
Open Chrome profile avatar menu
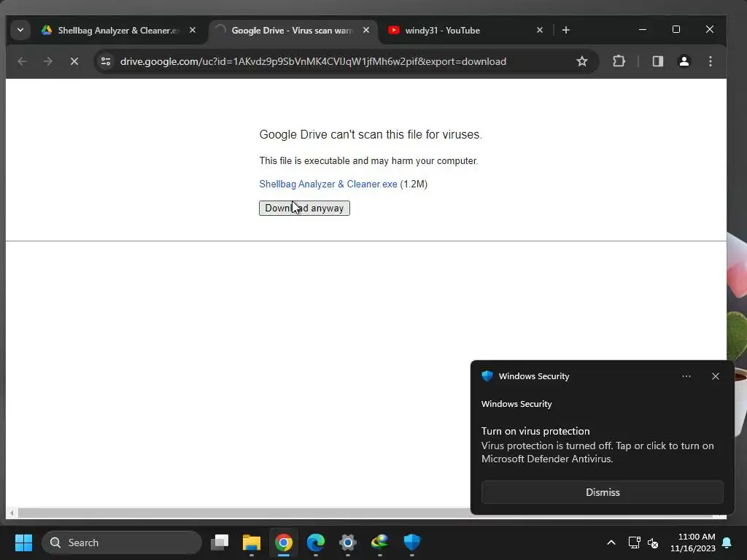(684, 61)
